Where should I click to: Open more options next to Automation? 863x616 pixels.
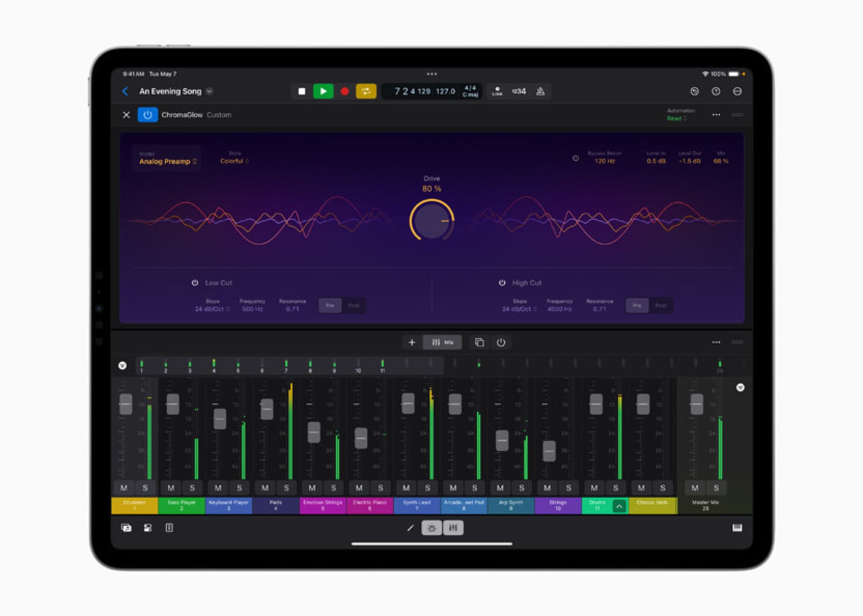point(716,115)
